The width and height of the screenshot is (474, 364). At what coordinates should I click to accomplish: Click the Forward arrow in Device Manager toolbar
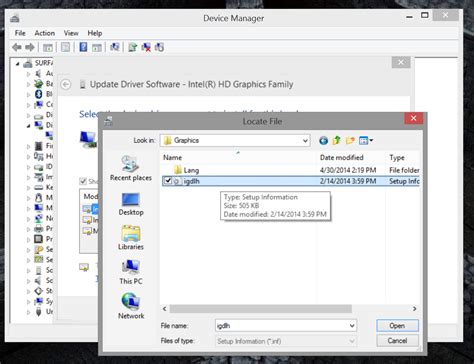click(x=30, y=47)
